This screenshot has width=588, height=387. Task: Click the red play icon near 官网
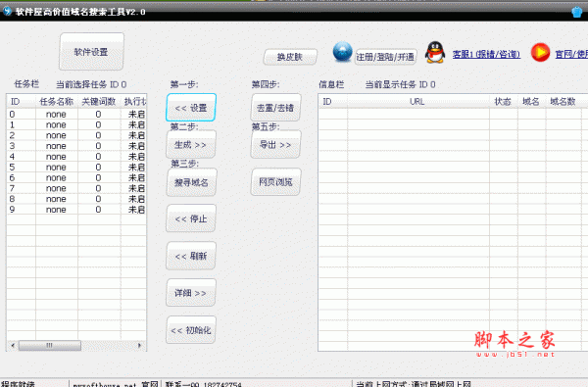(x=540, y=53)
